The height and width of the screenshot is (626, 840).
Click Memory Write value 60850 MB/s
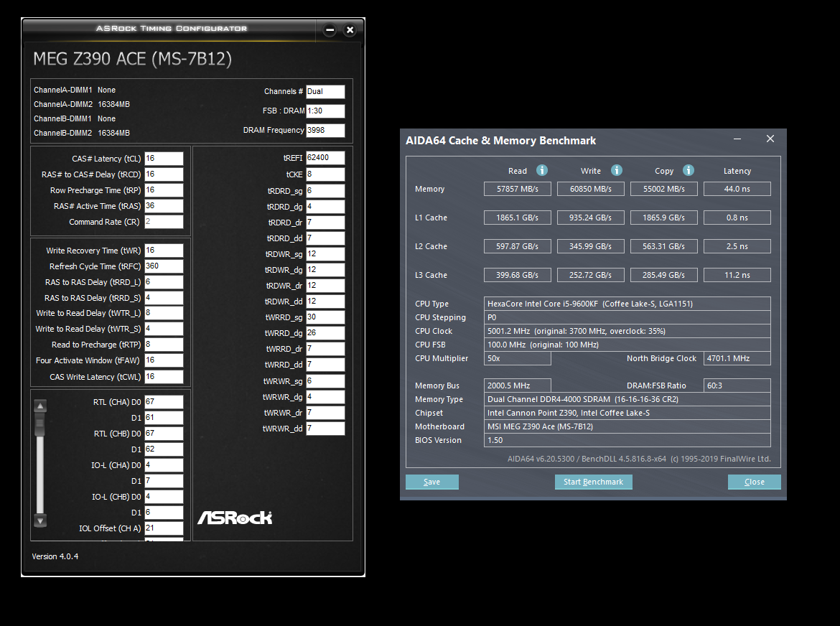(591, 189)
